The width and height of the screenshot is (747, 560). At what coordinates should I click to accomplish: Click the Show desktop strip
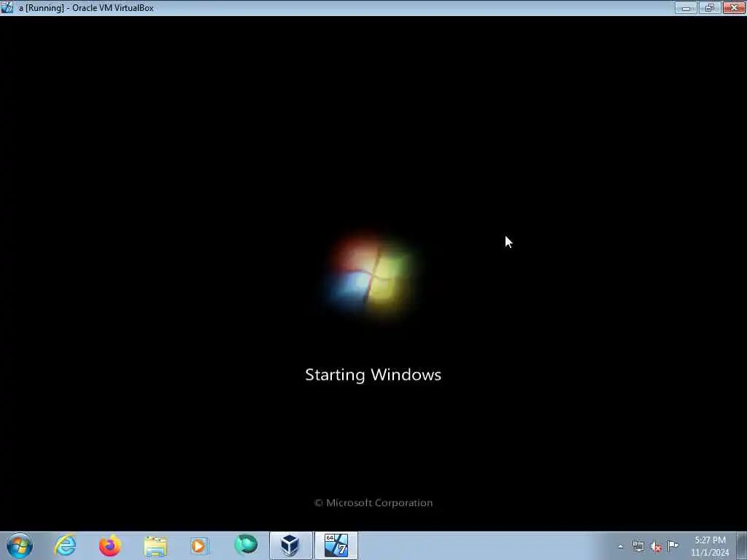[x=742, y=545]
